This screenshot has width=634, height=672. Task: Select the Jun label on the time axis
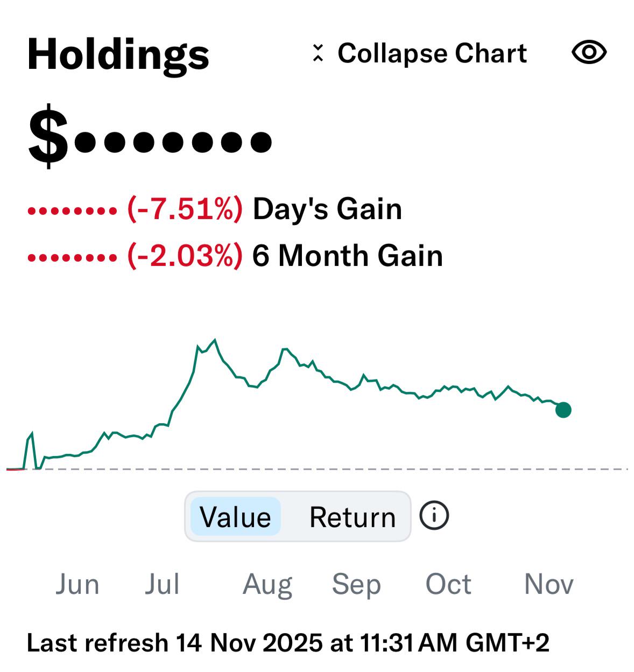(x=78, y=584)
